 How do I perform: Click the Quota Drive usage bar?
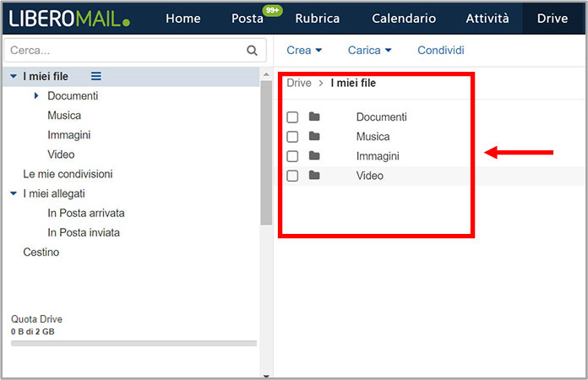133,344
